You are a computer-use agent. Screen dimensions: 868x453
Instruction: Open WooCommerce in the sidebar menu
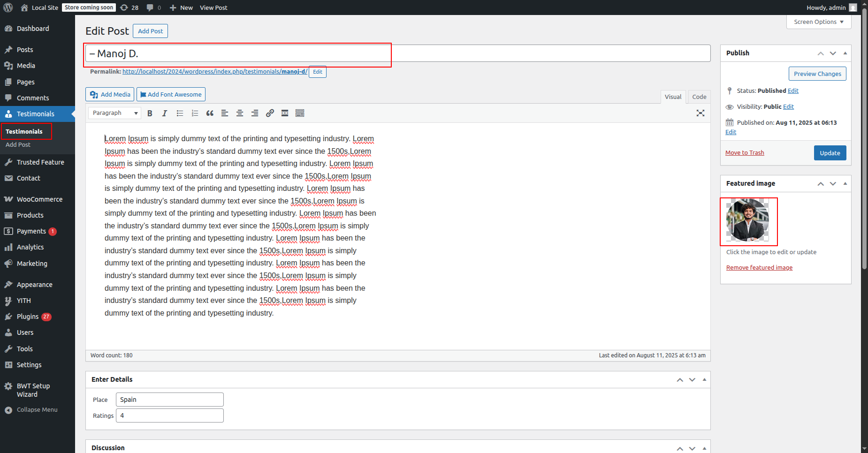click(x=39, y=199)
